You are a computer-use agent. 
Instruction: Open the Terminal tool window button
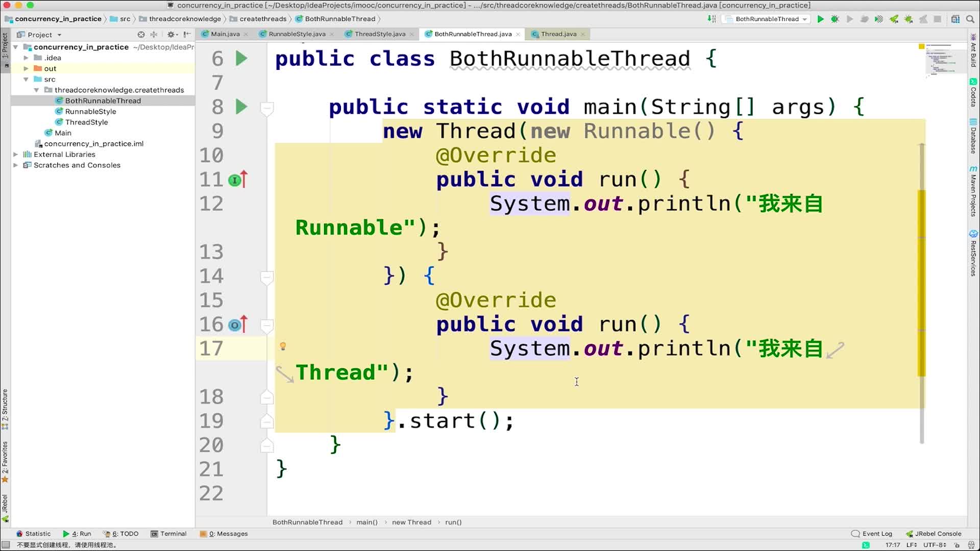(x=169, y=534)
